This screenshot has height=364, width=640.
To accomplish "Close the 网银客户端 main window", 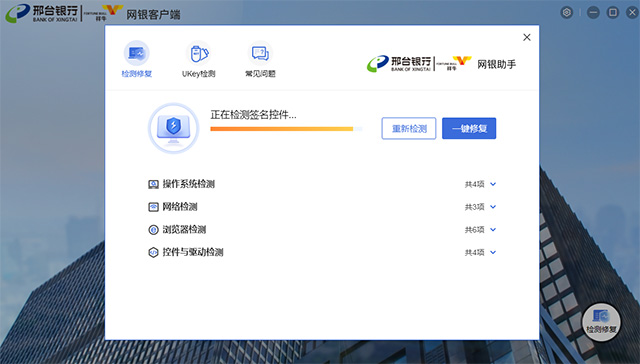I will coord(632,13).
